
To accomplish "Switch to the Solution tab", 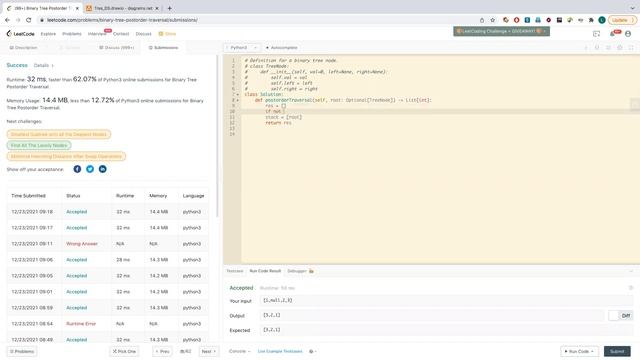I will pyautogui.click(x=70, y=48).
